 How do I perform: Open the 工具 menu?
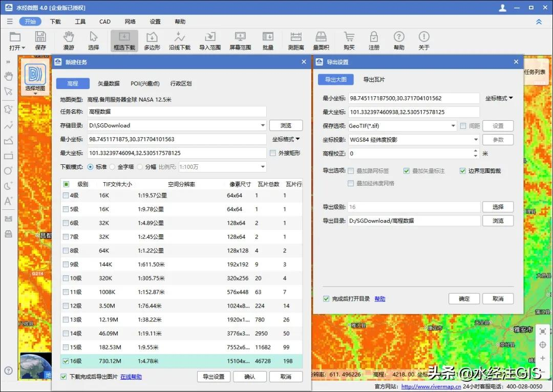[80, 21]
